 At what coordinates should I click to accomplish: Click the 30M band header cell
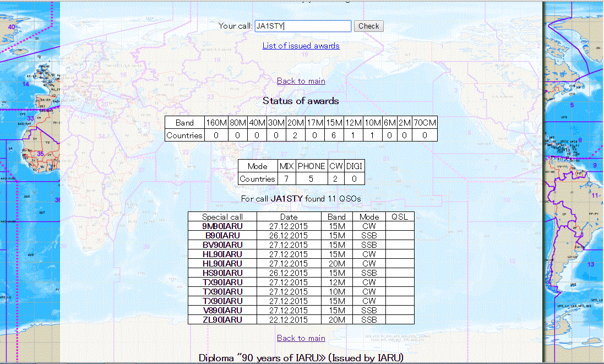(276, 123)
